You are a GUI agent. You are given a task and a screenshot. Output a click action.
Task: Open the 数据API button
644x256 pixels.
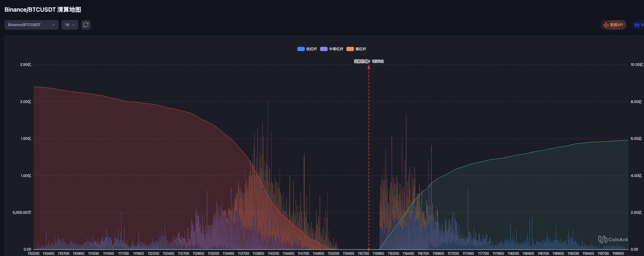pyautogui.click(x=613, y=25)
